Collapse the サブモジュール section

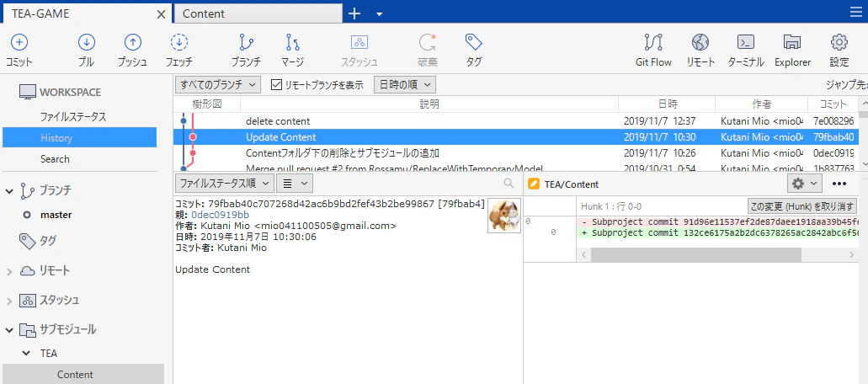[x=9, y=330]
